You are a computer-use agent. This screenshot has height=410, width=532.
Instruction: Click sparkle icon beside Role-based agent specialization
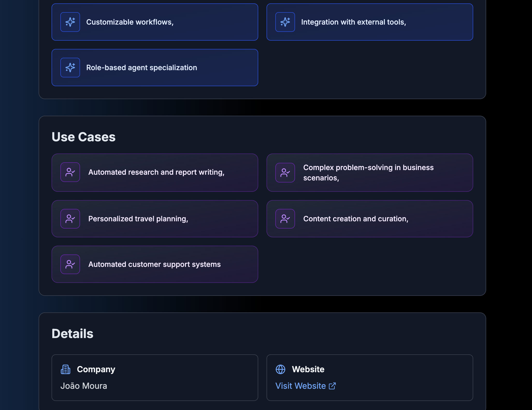(70, 68)
